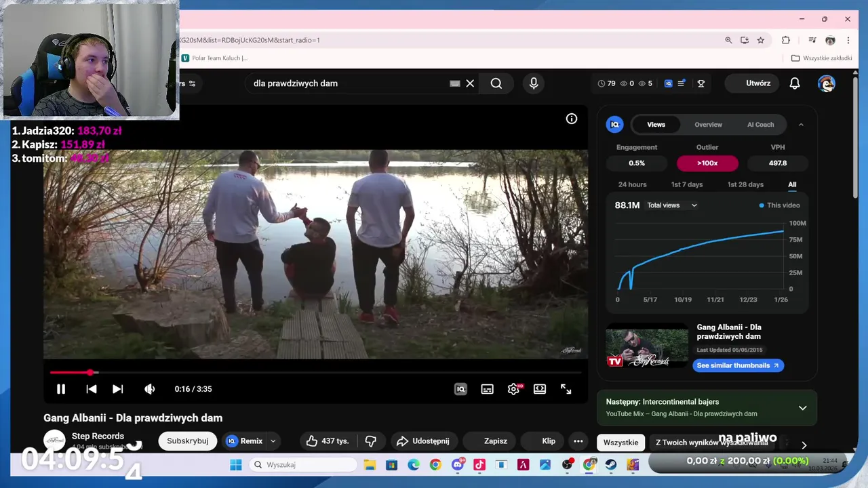
Task: Dislike the video
Action: coord(371,441)
